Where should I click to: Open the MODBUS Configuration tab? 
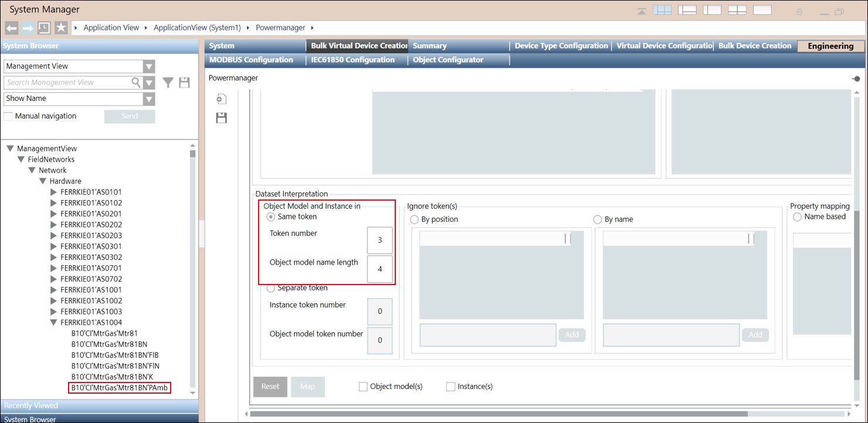(x=250, y=59)
